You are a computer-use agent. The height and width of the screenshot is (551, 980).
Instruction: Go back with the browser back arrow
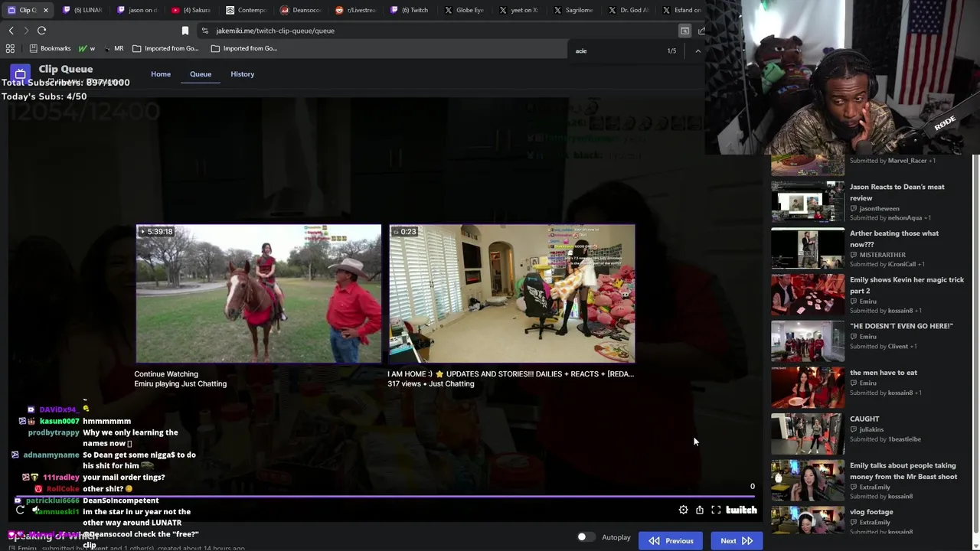point(11,31)
